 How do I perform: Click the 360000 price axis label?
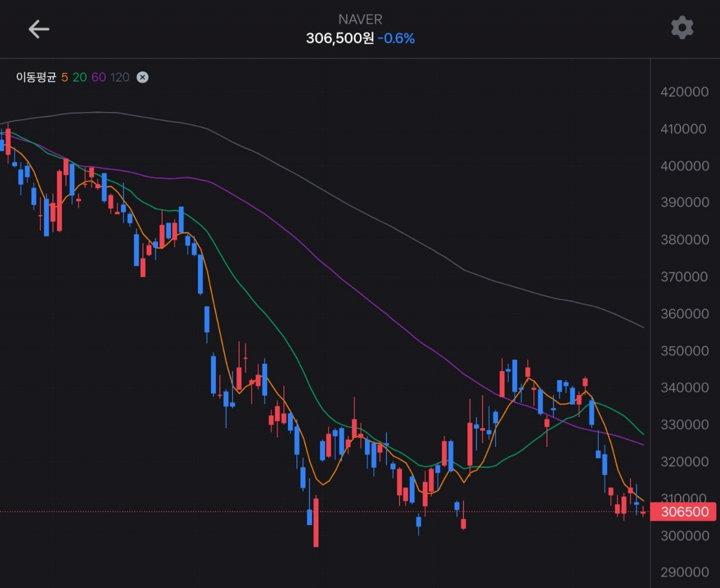click(x=685, y=313)
